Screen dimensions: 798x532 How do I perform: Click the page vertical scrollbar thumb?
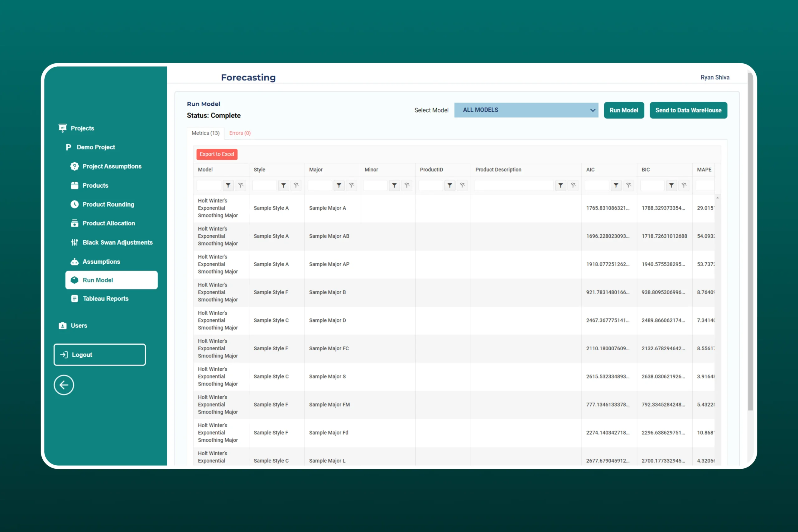750,241
